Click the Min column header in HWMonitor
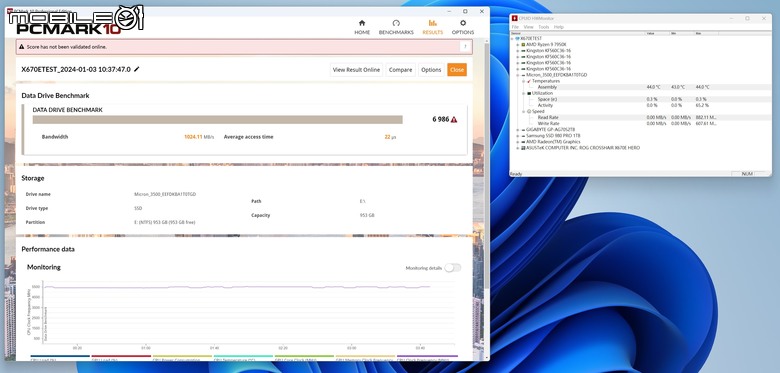Image resolution: width=780 pixels, height=373 pixels. pyautogui.click(x=682, y=33)
